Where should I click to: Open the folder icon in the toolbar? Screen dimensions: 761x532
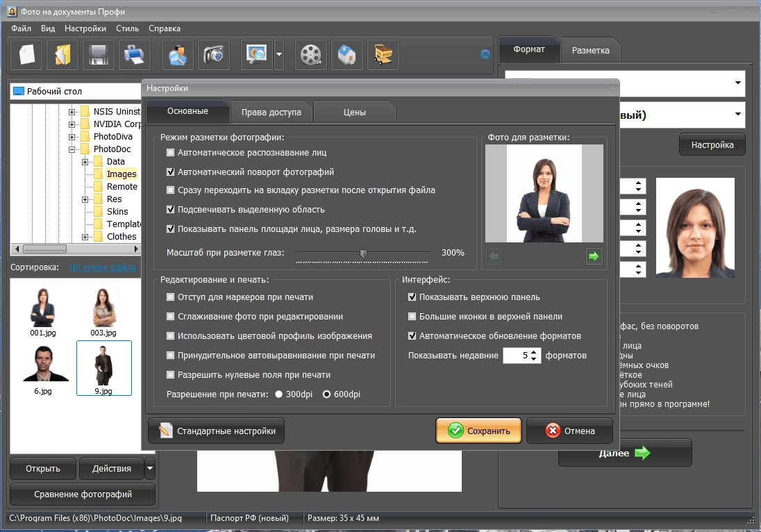(62, 54)
